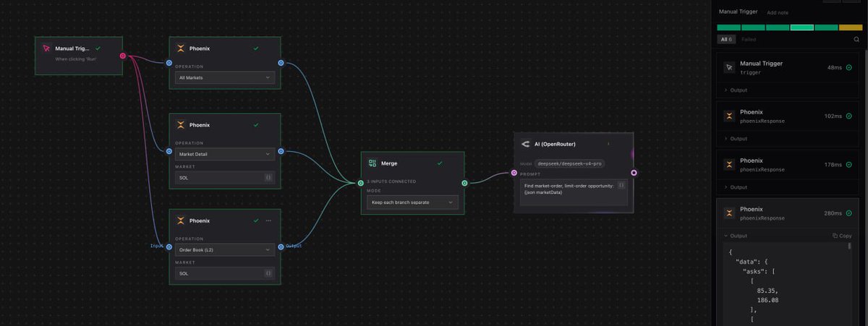Click the green output port of the Merge node
This screenshot has width=868, height=326.
464,183
